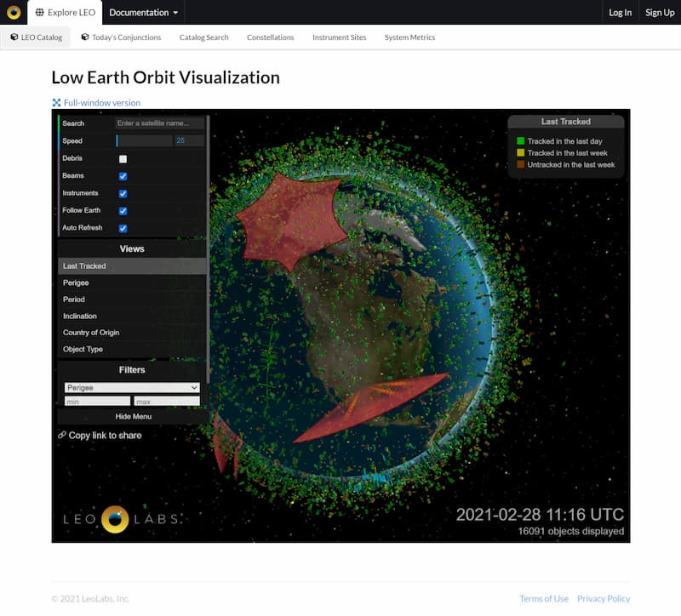Screen dimensions: 681x616
Task: Click the Hide Menu button
Action: tap(134, 416)
